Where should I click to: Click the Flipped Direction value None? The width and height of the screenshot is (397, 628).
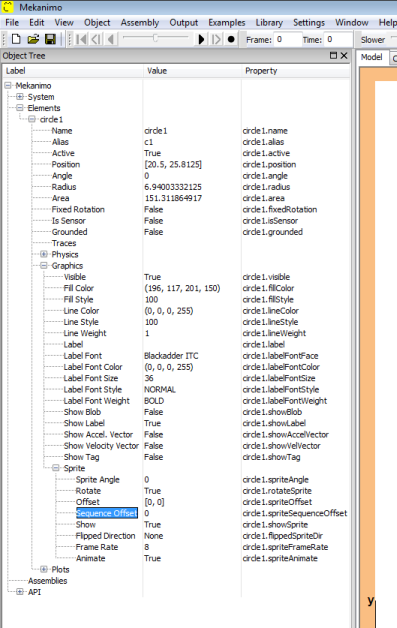click(153, 535)
